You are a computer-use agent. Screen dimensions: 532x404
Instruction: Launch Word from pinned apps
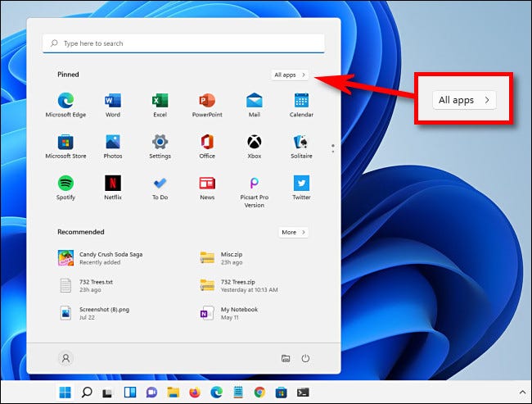click(x=113, y=105)
